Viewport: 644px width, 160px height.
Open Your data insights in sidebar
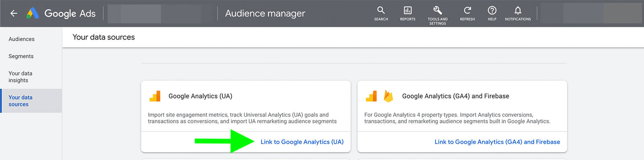coord(21,77)
